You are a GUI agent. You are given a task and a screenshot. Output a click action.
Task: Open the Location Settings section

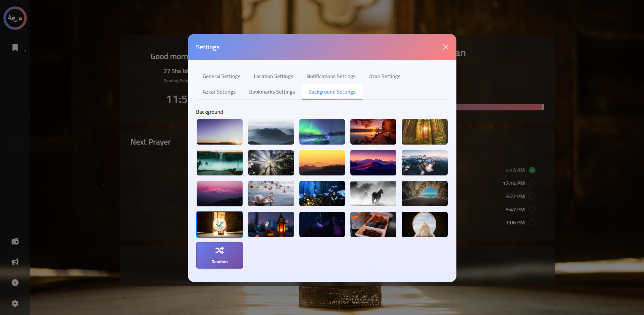273,76
